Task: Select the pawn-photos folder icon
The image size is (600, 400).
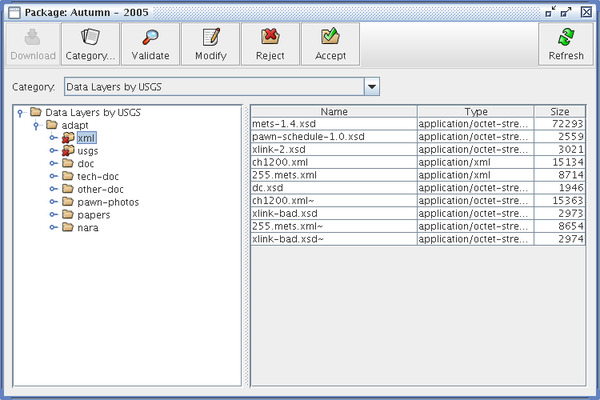Action: (68, 201)
